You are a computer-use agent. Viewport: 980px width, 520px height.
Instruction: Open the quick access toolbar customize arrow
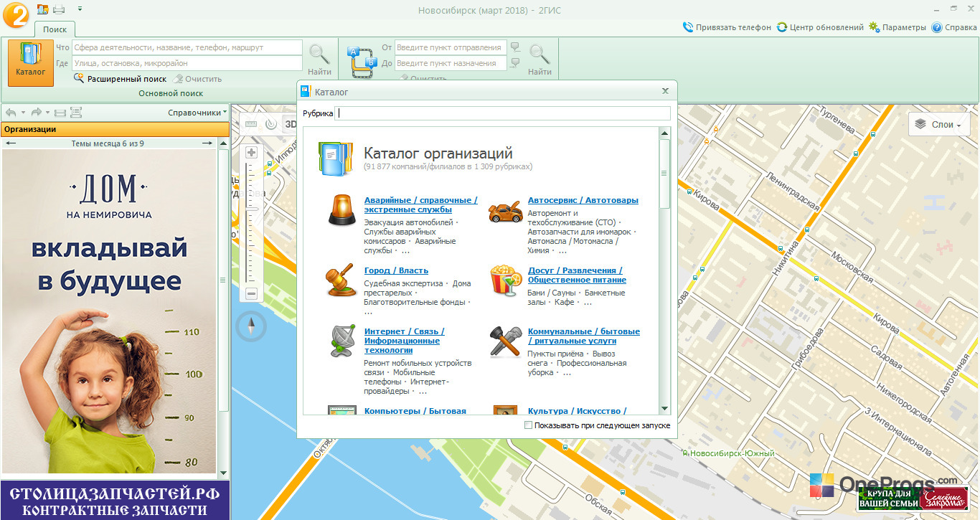80,9
